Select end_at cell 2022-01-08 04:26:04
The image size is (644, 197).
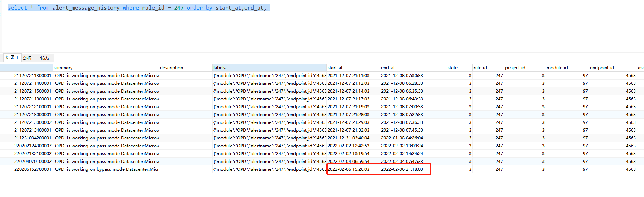(x=402, y=138)
